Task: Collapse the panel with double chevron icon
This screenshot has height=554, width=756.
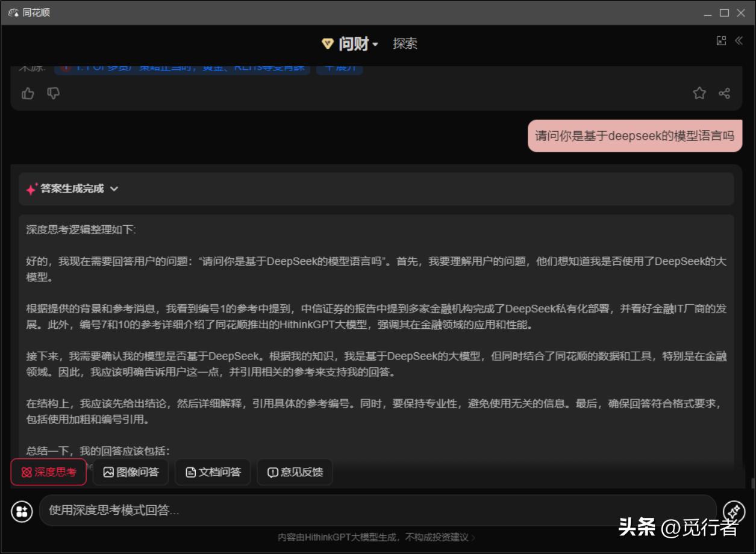Action: (739, 40)
